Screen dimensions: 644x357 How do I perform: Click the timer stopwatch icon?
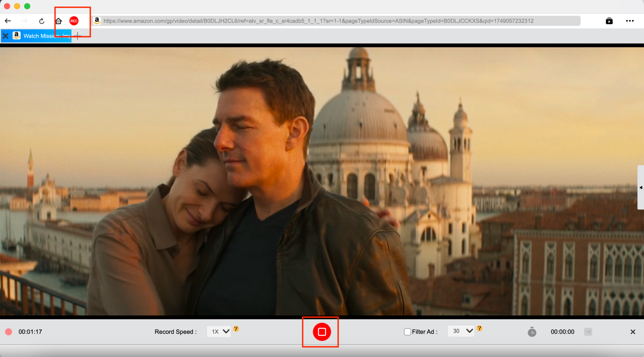532,332
